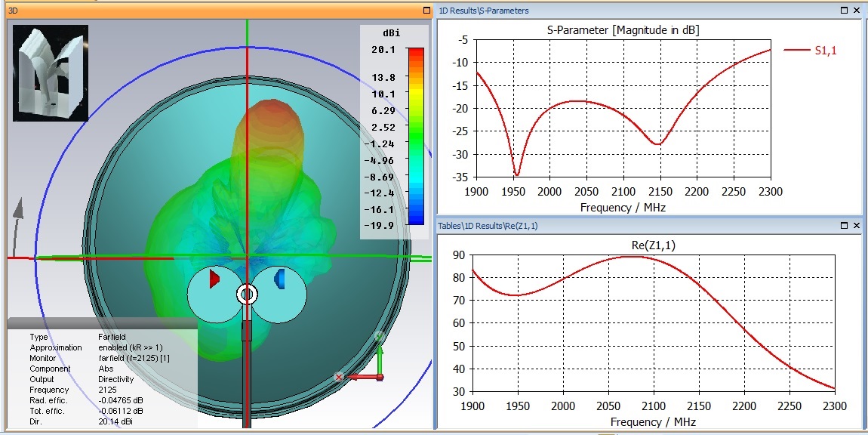
Task: Click the blue port marker in the right circle
Action: point(279,278)
